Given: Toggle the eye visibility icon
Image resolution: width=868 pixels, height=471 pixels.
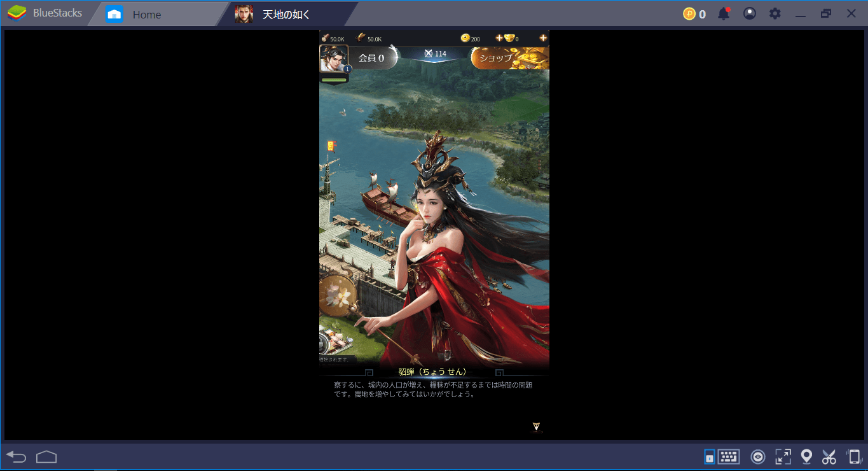Looking at the screenshot, I should (x=757, y=456).
